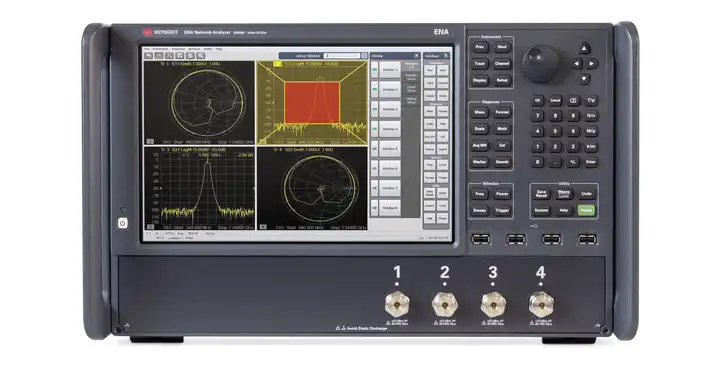720x369 pixels.
Task: Tap the Trigger key
Action: [502, 211]
